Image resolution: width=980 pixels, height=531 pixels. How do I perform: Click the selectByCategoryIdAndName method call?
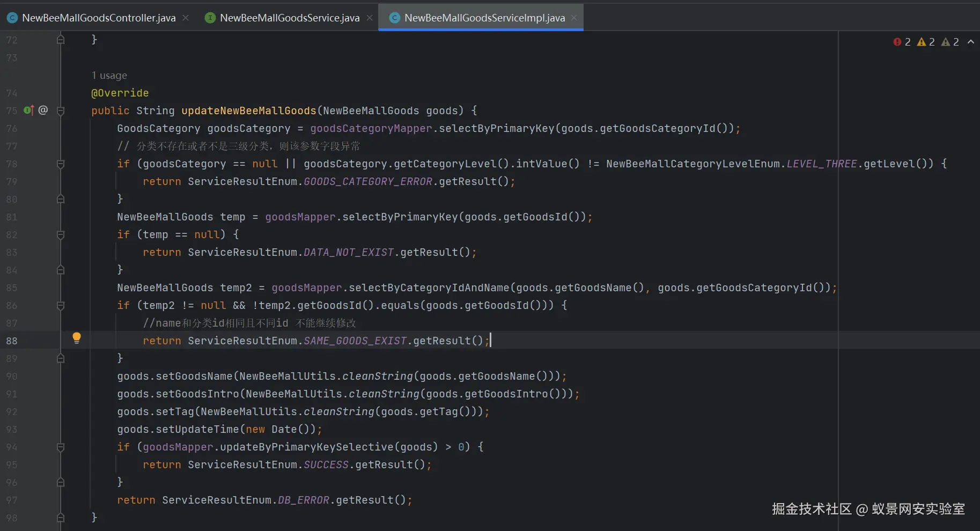pyautogui.click(x=429, y=287)
